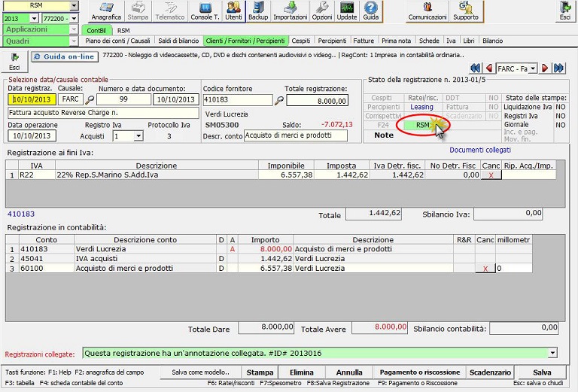Open the Bilancio menu item
The height and width of the screenshot is (392, 578).
pyautogui.click(x=493, y=41)
